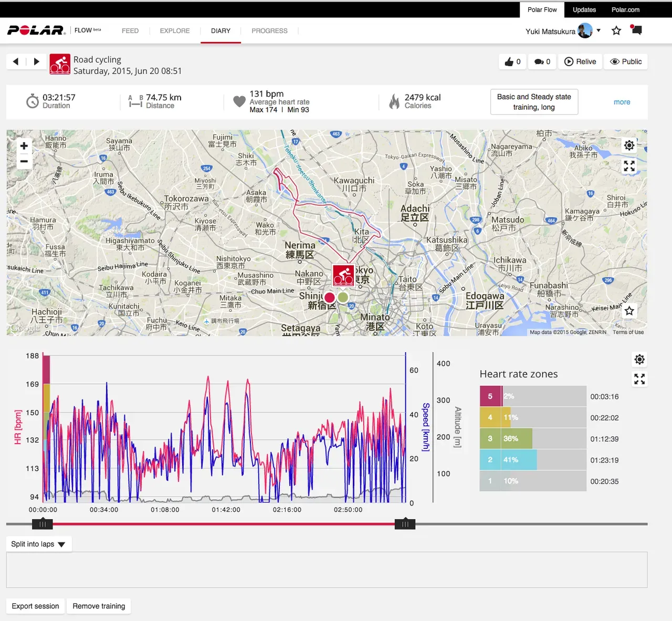Open map settings gear
This screenshot has width=672, height=621.
point(629,145)
